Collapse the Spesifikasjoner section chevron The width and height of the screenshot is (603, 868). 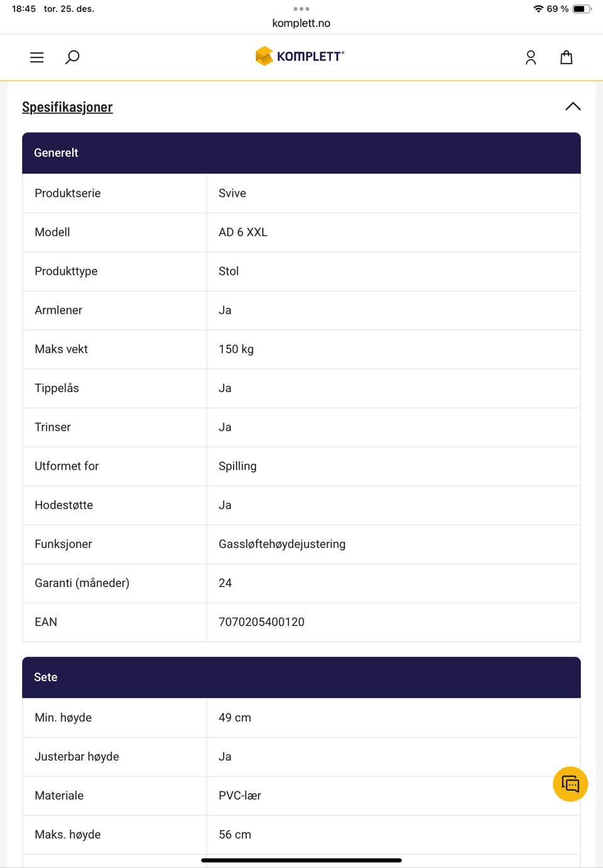coord(573,107)
